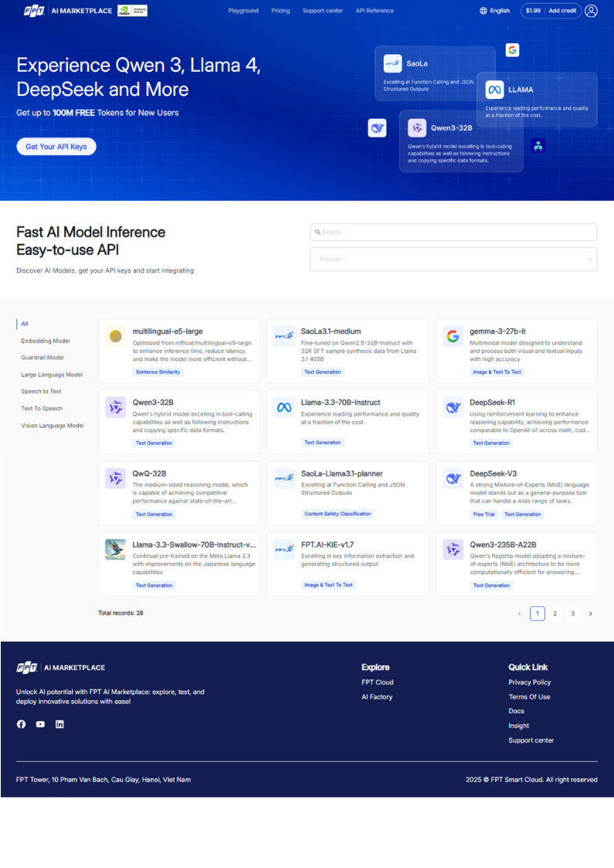Click the footer FPT AI Marketplace logo

[x=61, y=668]
